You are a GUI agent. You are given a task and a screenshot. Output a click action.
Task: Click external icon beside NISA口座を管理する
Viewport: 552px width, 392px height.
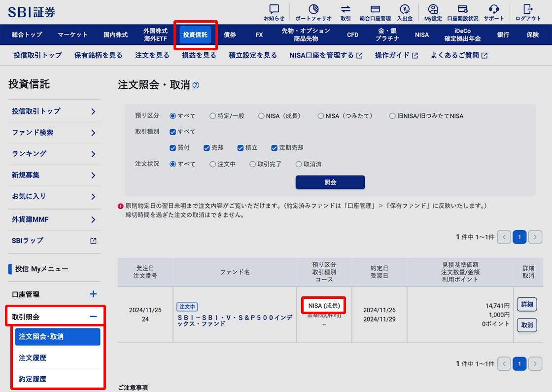click(x=359, y=56)
